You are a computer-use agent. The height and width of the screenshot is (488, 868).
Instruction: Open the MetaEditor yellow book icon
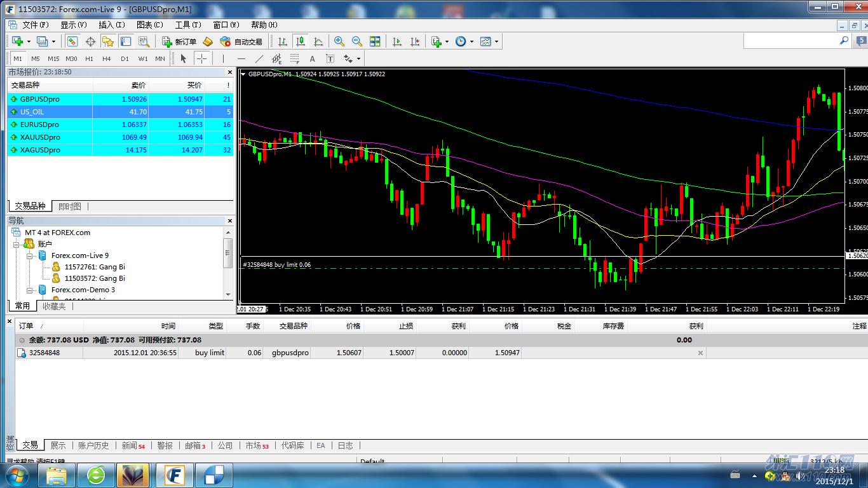pos(207,41)
